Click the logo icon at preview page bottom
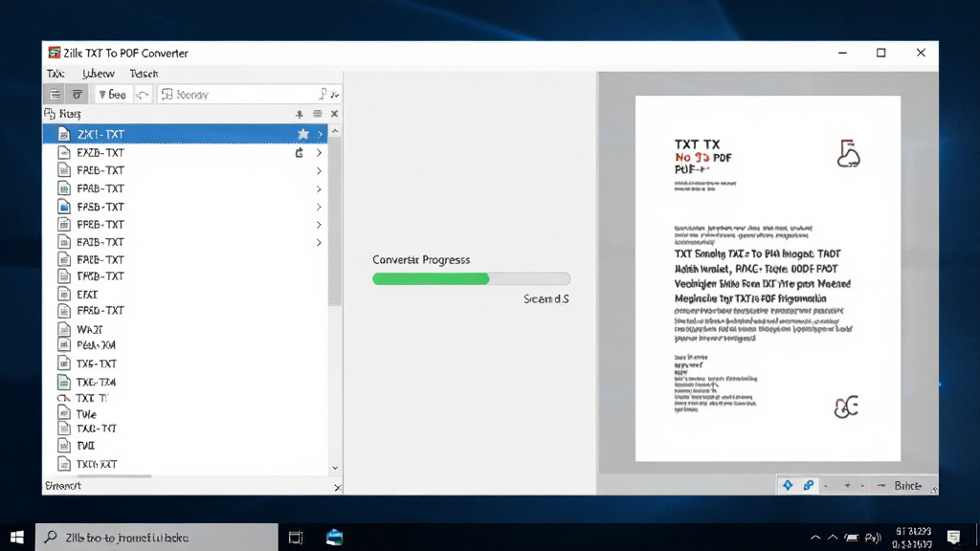 pos(847,407)
